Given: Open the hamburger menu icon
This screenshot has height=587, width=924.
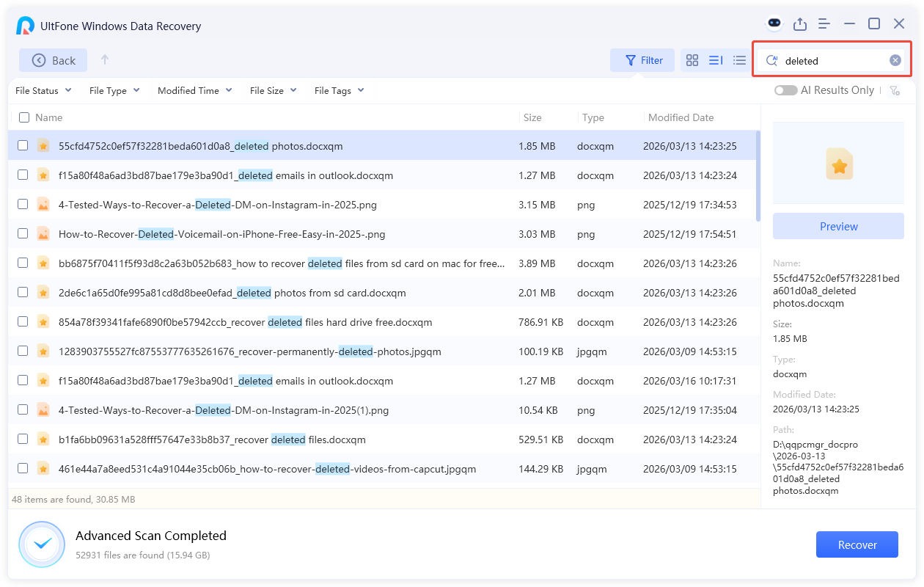Looking at the screenshot, I should (824, 23).
